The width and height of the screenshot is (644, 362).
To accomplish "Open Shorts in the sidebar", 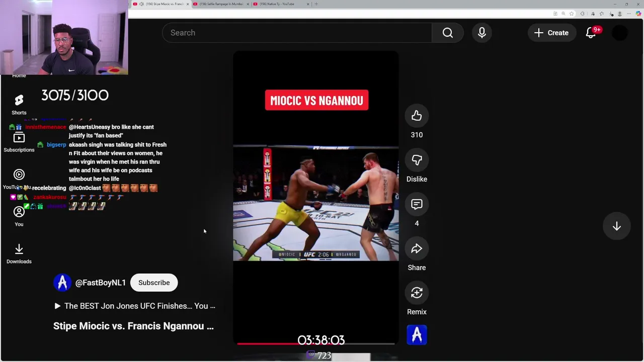I will (19, 105).
